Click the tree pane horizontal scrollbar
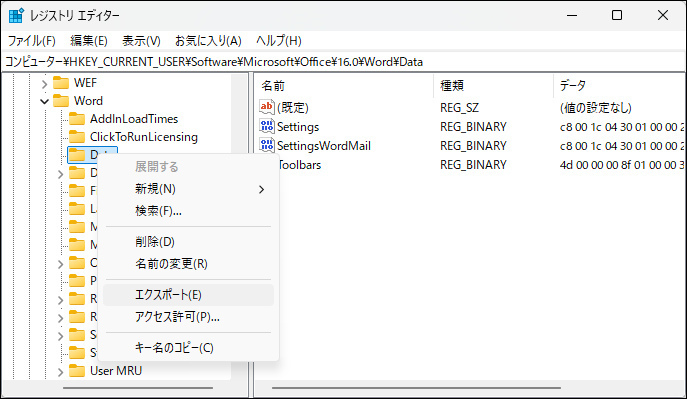687x399 pixels. pos(138,388)
